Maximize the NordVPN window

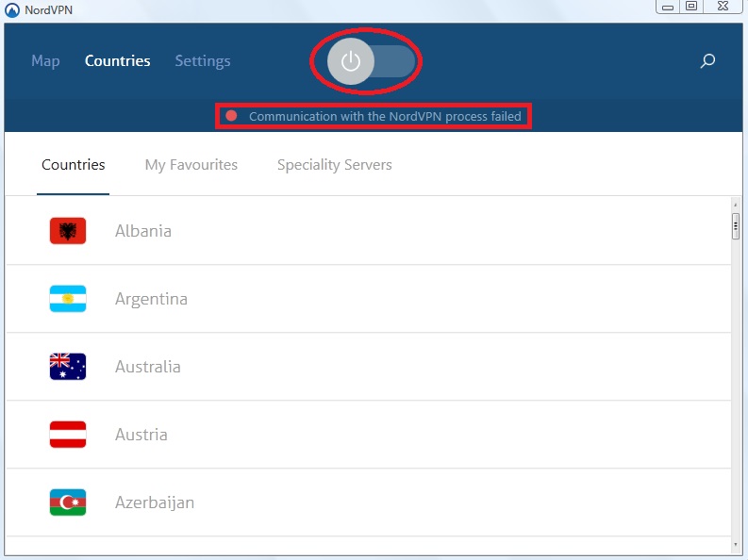coord(691,7)
